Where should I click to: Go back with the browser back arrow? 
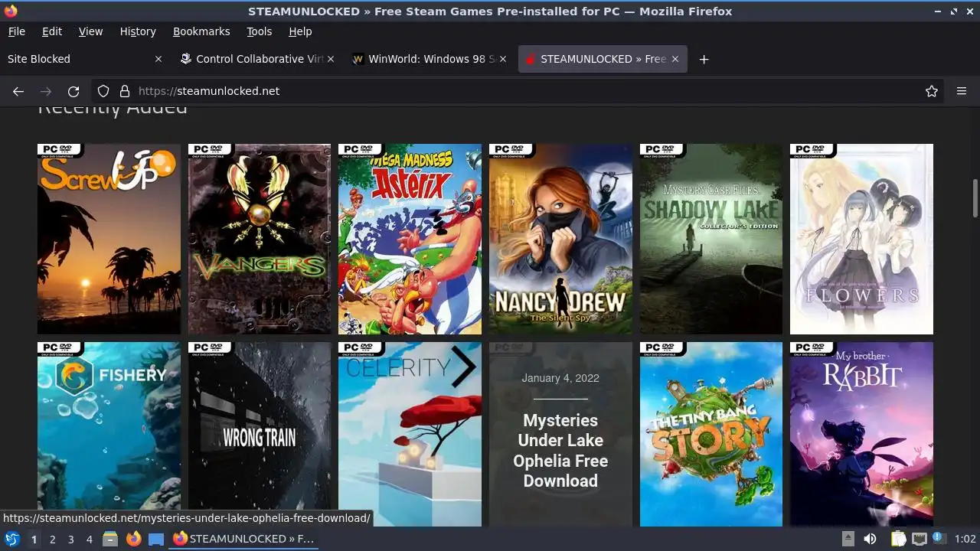[18, 91]
